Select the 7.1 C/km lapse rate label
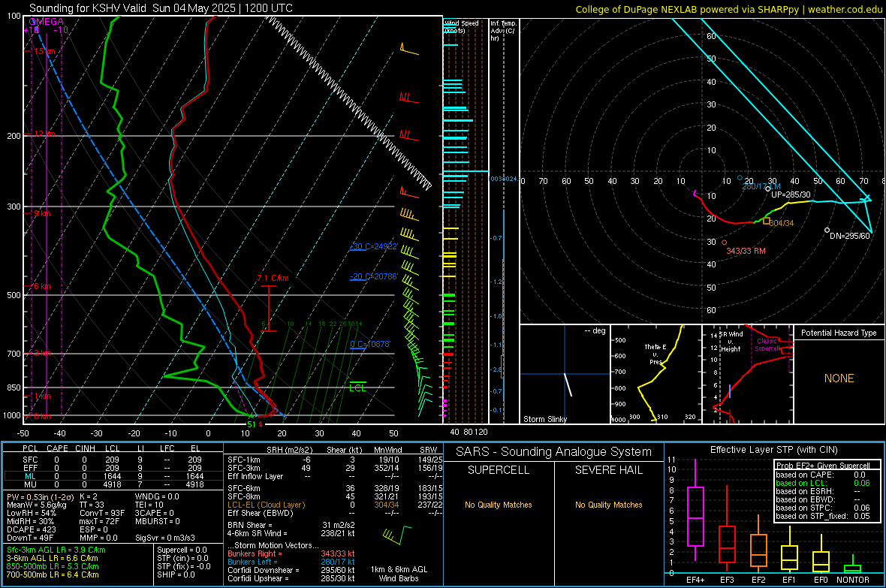886x588 pixels. (273, 278)
